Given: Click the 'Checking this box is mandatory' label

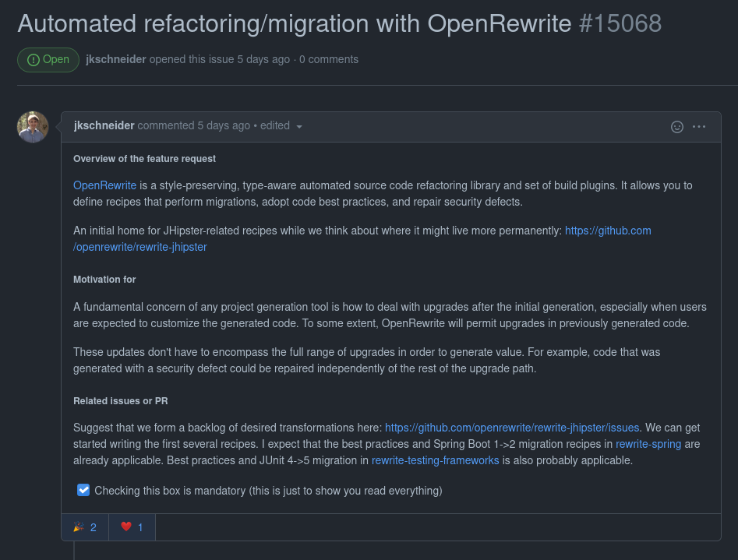Looking at the screenshot, I should [268, 491].
